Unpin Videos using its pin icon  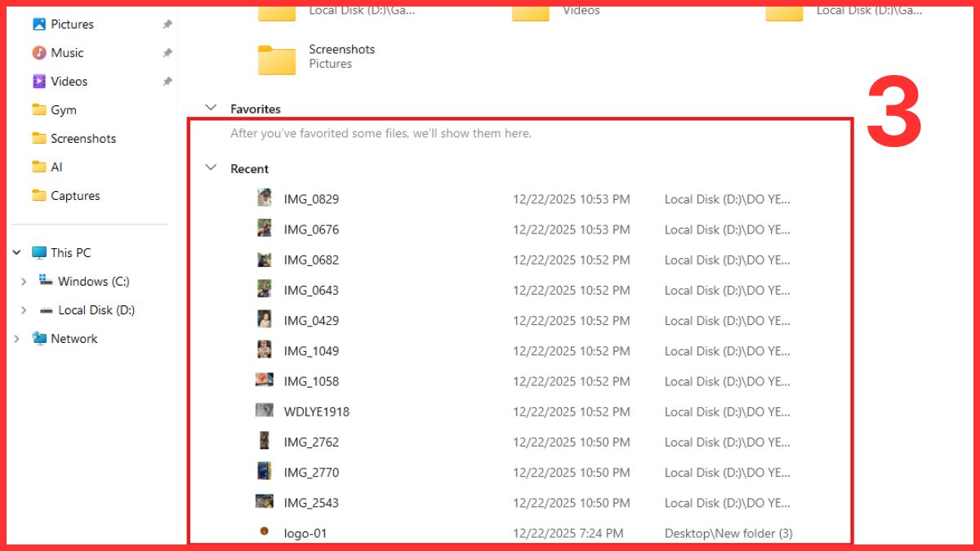click(x=167, y=82)
